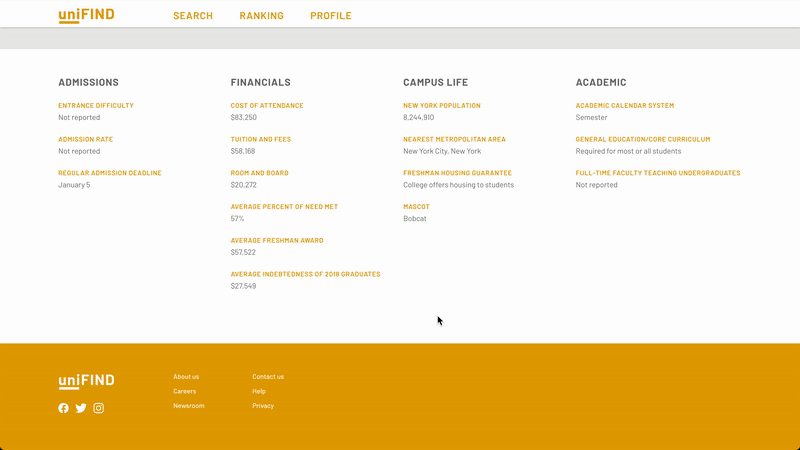This screenshot has width=800, height=450.
Task: Click the ACADEMIC CALENDAR SYSTEM label
Action: 624,106
